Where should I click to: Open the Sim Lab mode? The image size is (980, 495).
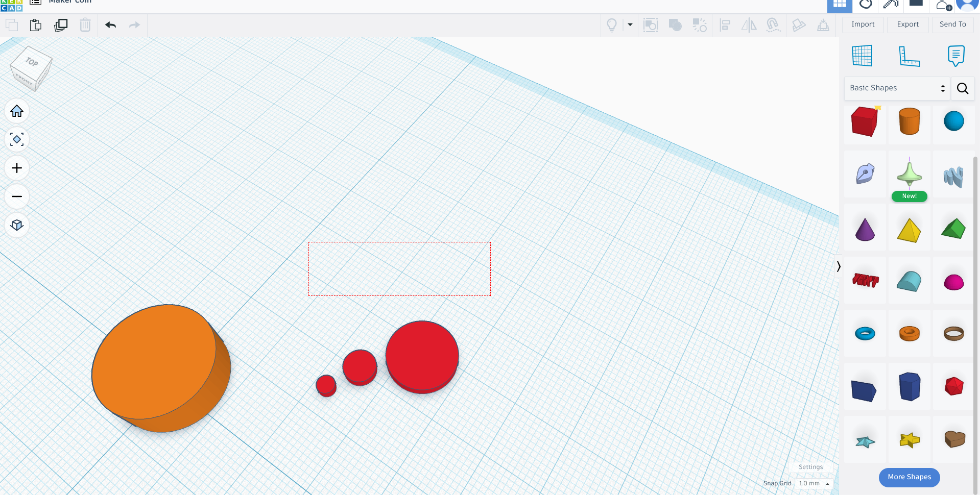[866, 5]
